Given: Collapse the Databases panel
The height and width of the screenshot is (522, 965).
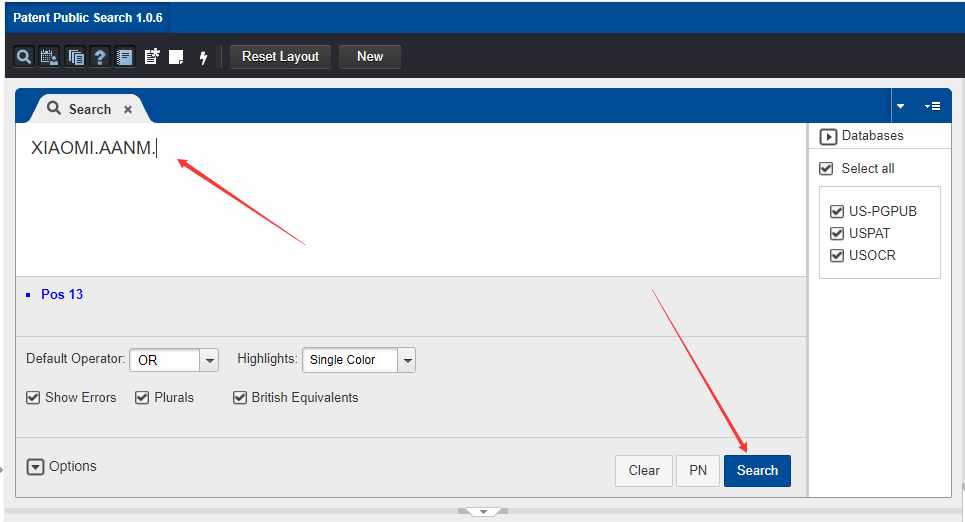Looking at the screenshot, I should 828,137.
